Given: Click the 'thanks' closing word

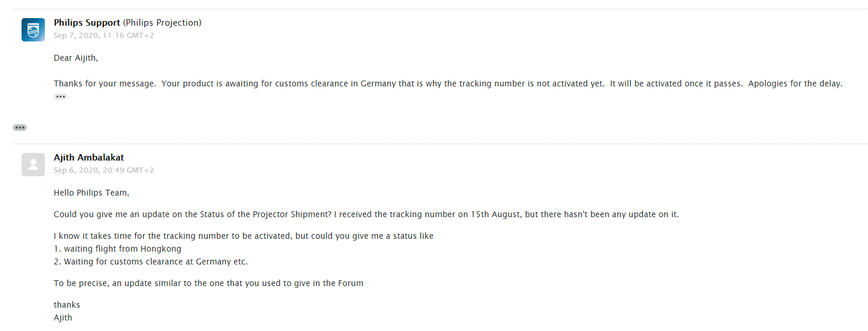Looking at the screenshot, I should 67,305.
